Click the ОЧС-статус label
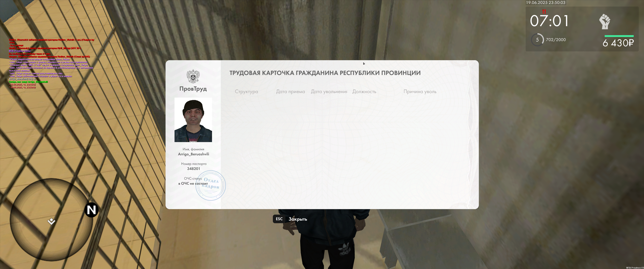The image size is (644, 269). (193, 178)
